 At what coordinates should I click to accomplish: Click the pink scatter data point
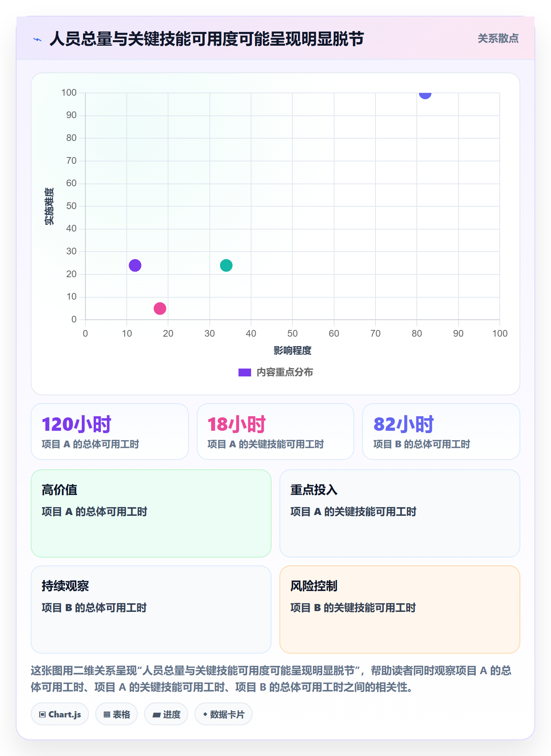(x=160, y=308)
